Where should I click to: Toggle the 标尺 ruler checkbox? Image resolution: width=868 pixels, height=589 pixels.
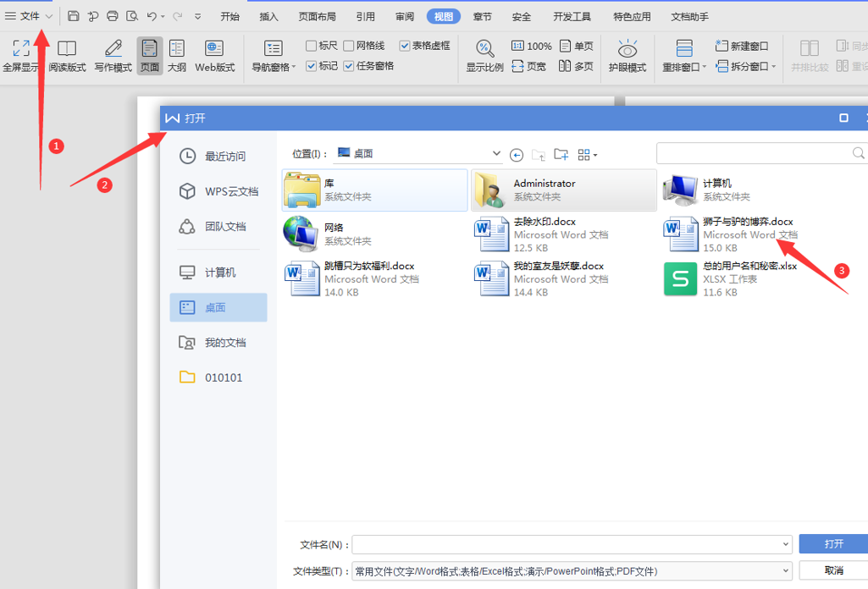coord(311,46)
